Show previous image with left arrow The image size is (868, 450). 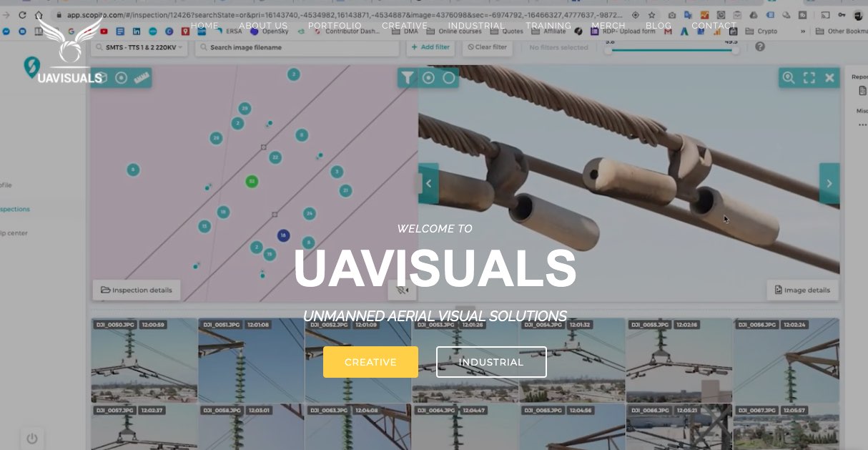pos(428,184)
